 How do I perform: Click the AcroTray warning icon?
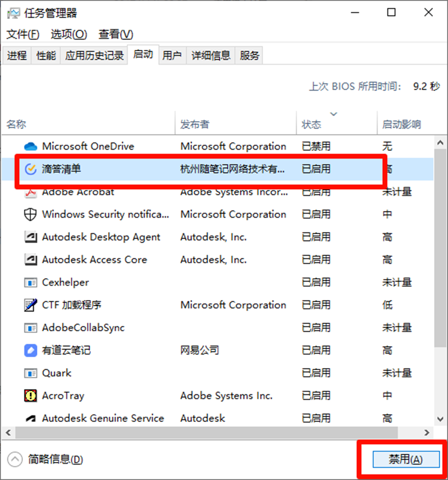click(31, 396)
